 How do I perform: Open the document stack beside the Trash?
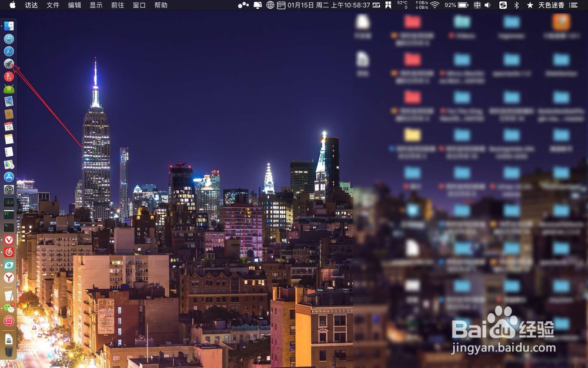(x=9, y=339)
